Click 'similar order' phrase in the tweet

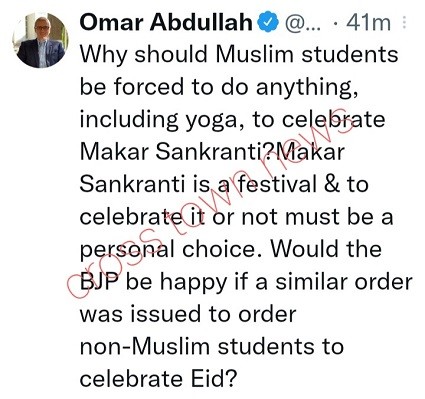[344, 281]
